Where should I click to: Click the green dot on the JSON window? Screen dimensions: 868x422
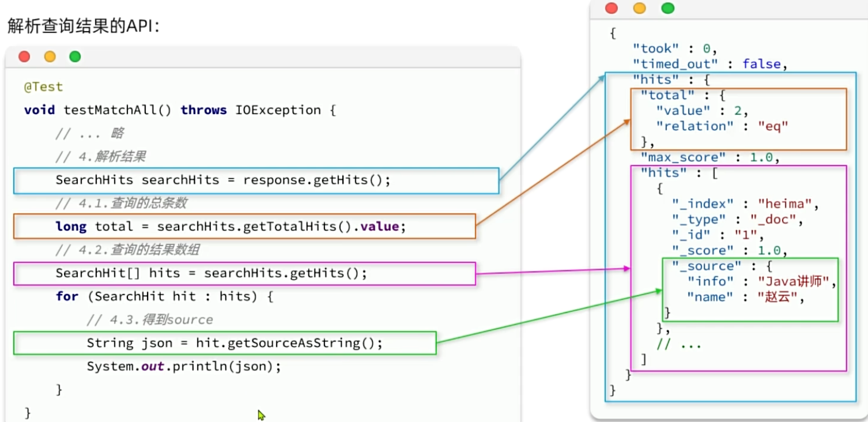tap(667, 8)
